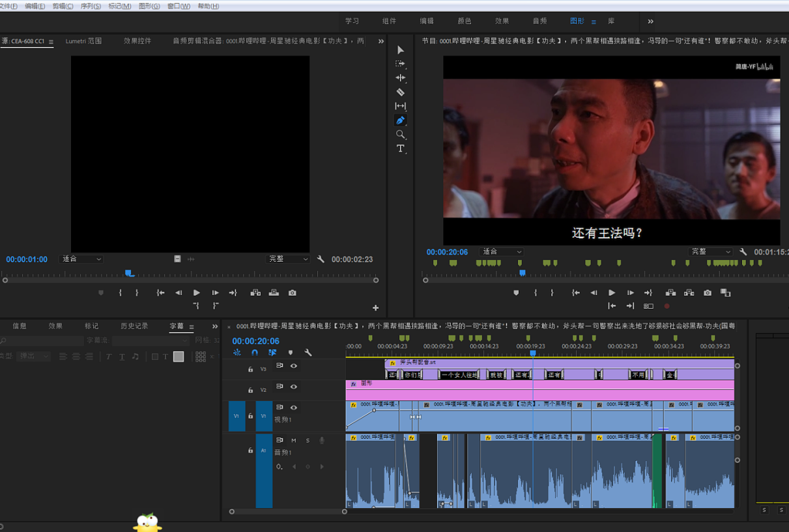Toggle V2 track visibility eye
This screenshot has width=789, height=532.
pyautogui.click(x=294, y=387)
